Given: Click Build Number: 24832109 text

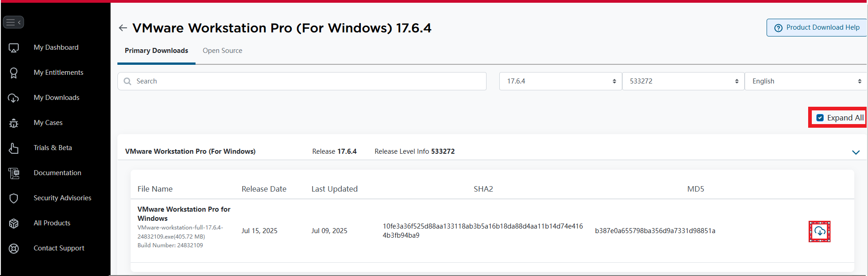Looking at the screenshot, I should [170, 245].
